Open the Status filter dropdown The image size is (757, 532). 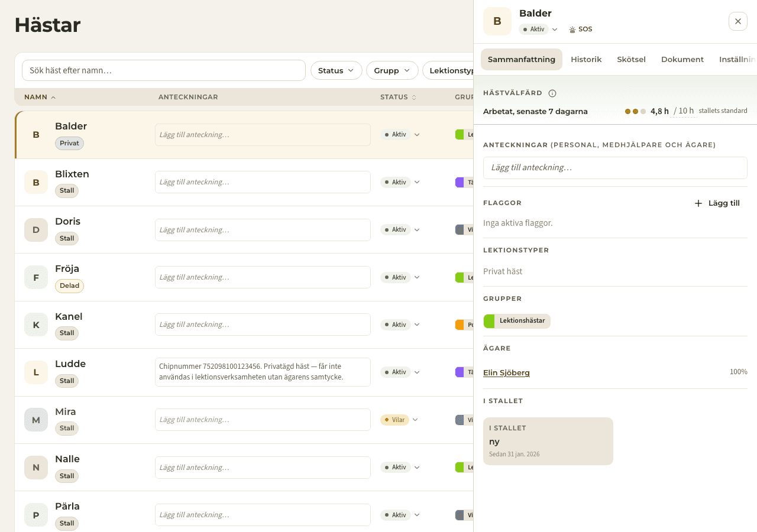pos(337,70)
